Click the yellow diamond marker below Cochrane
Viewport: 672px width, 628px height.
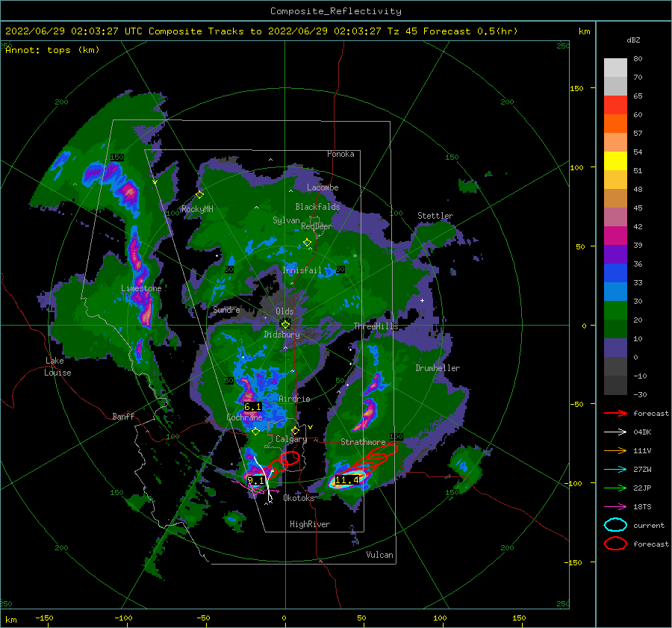255,432
